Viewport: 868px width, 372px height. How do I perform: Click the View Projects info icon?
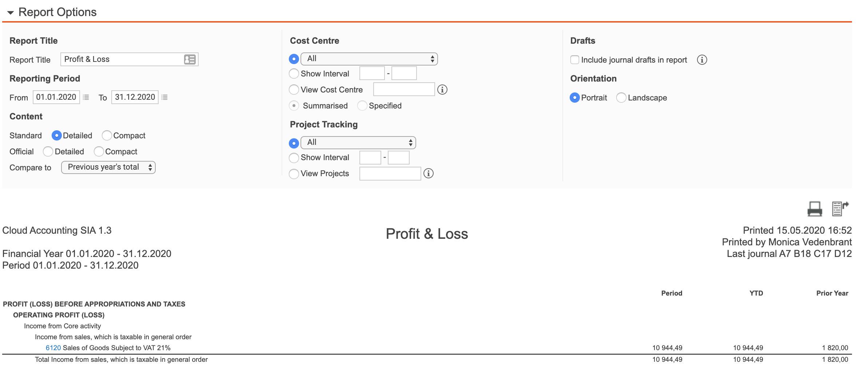click(x=429, y=173)
